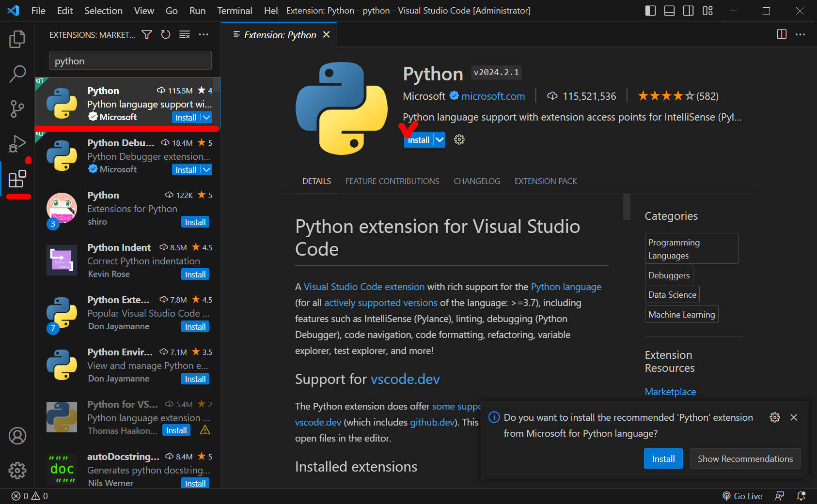Click Install in the recommendation notification

(663, 458)
